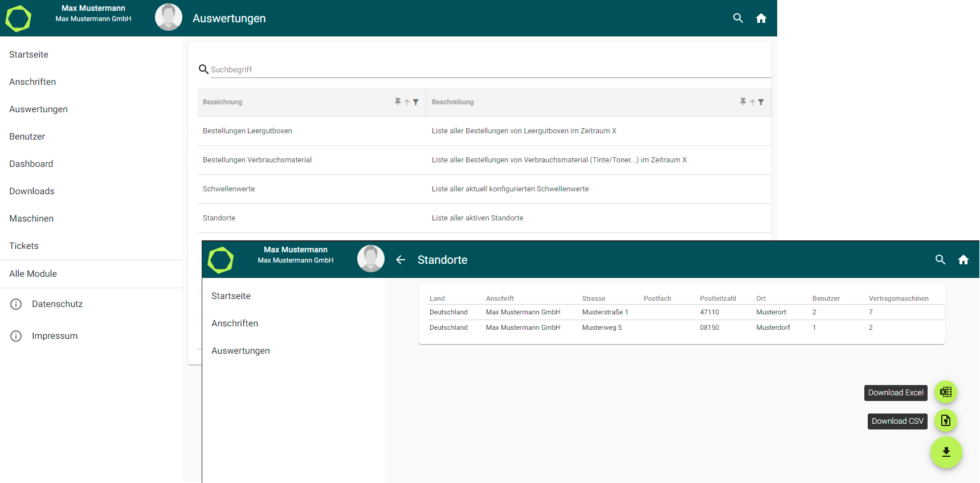Click the search icon in the Standorte header

pyautogui.click(x=940, y=260)
